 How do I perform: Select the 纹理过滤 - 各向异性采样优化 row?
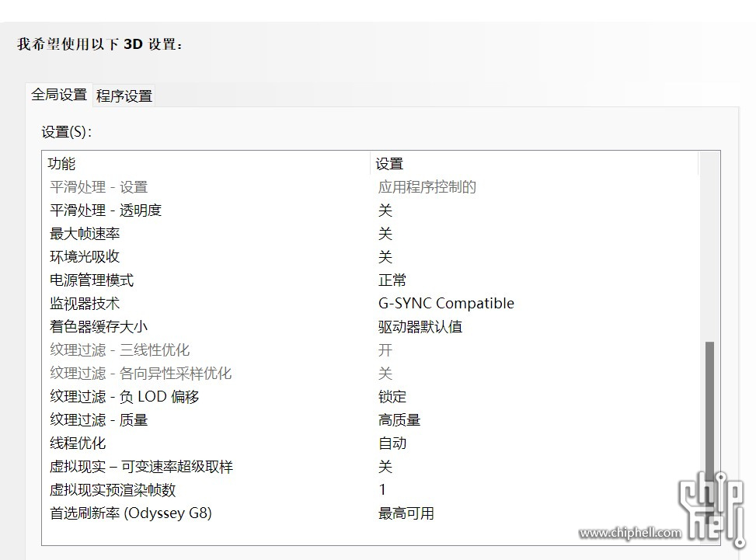(x=370, y=373)
